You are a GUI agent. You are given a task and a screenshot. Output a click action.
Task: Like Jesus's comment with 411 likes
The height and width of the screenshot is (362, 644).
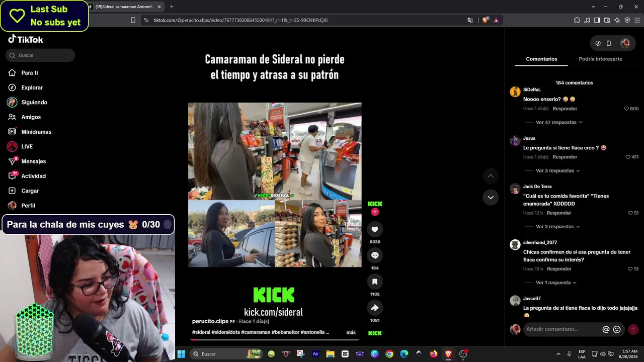pos(628,157)
